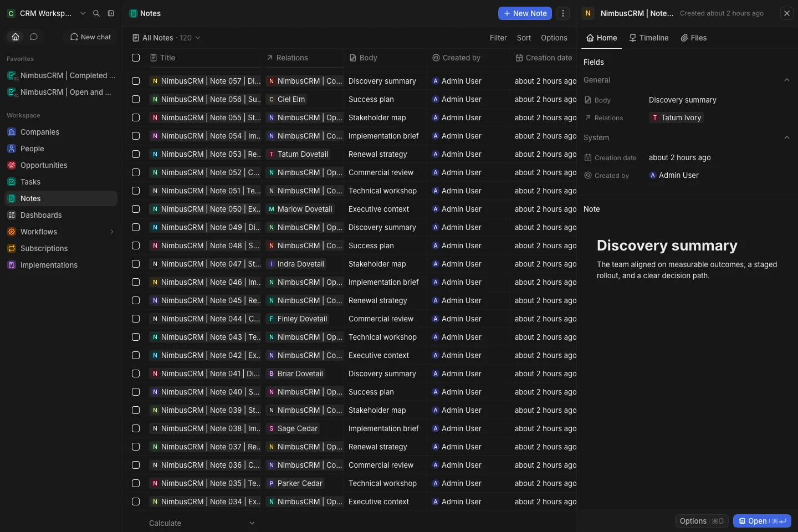Check the box for Note 038
This screenshot has width=798, height=532.
(136, 428)
